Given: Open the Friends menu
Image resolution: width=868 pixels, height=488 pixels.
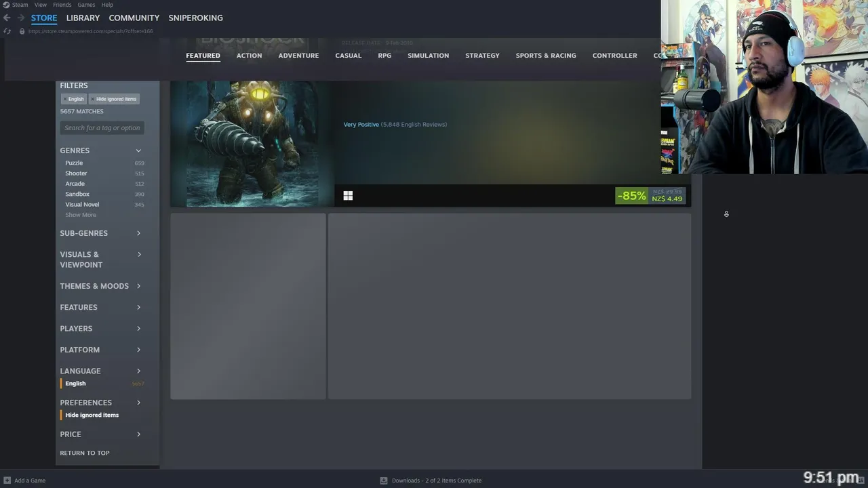Looking at the screenshot, I should coord(62,5).
